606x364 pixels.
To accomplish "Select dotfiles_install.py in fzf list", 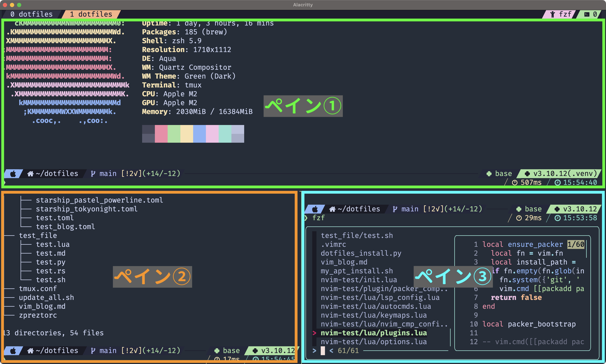I will [x=361, y=253].
